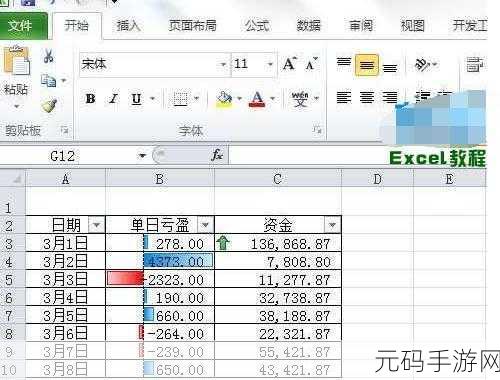Switch to the 公式 tab
The width and height of the screenshot is (500, 380).
click(x=257, y=25)
